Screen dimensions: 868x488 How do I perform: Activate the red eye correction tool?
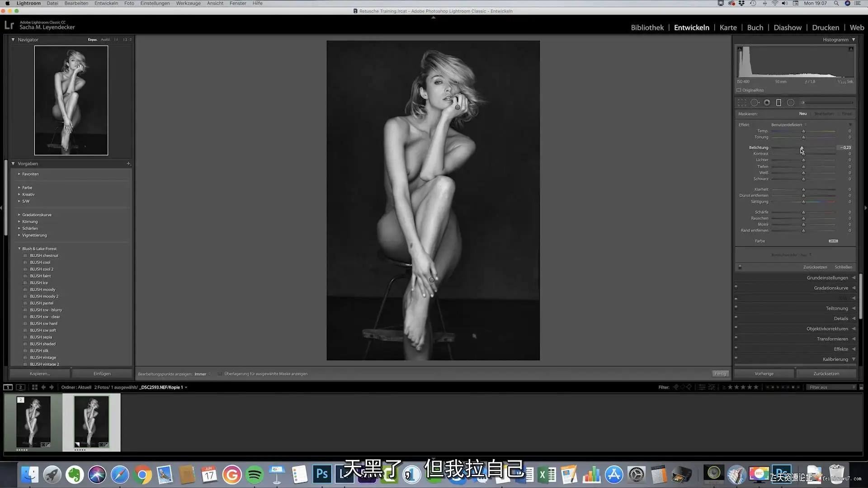click(767, 103)
